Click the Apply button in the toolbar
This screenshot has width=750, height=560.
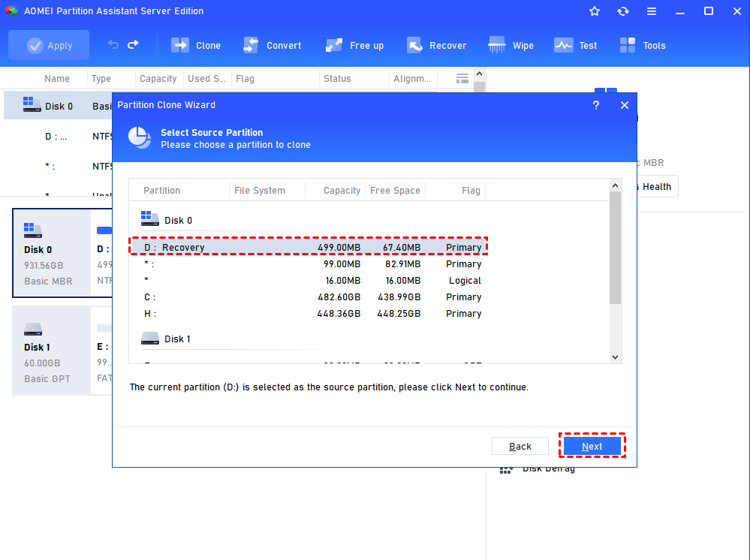tap(49, 46)
